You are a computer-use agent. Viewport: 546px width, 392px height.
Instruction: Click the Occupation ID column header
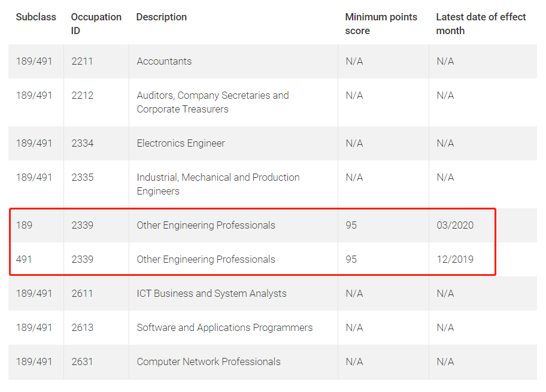(x=96, y=24)
